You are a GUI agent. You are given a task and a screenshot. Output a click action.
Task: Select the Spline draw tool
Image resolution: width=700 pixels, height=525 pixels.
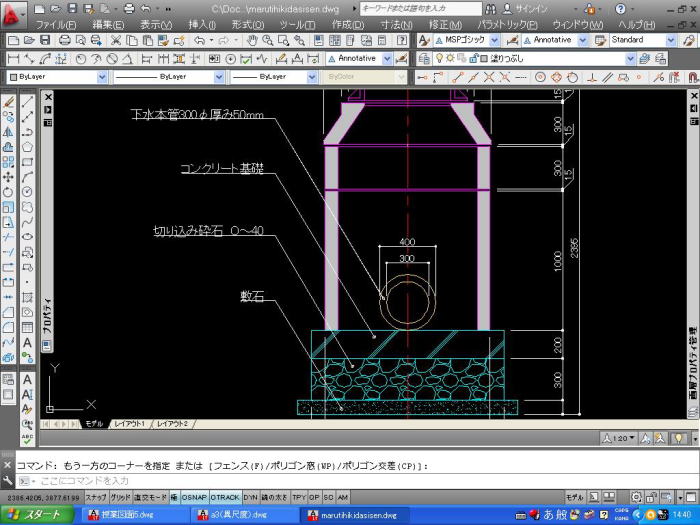[27, 222]
